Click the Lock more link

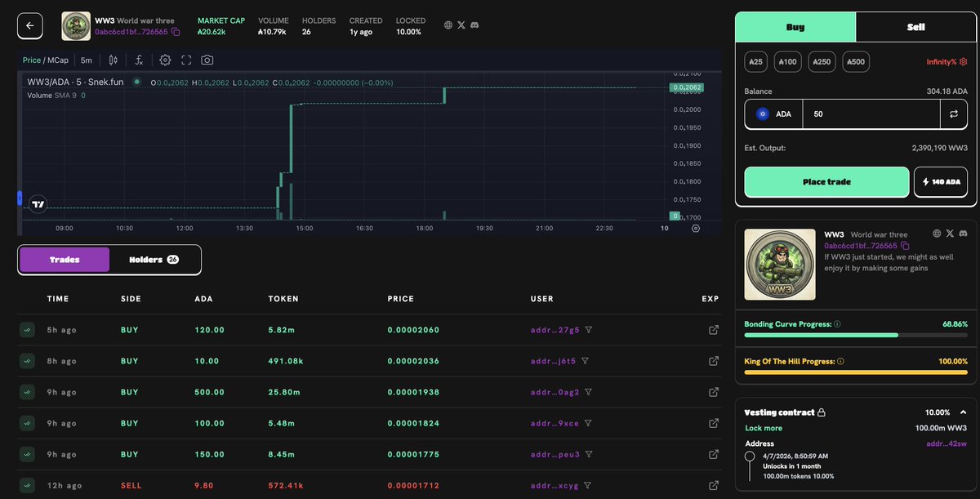coord(764,428)
